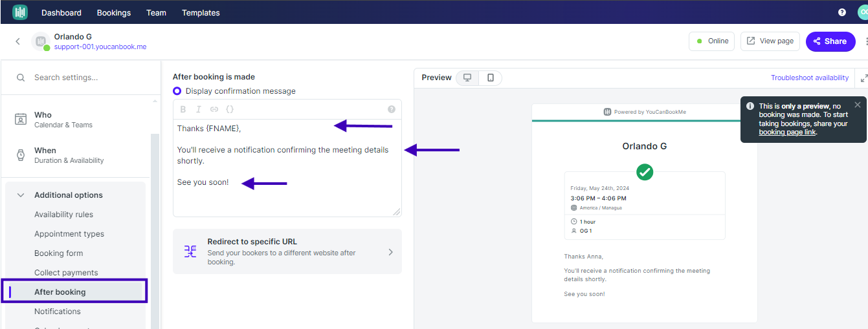Open the Bookings menu
The image size is (868, 329).
coord(114,12)
